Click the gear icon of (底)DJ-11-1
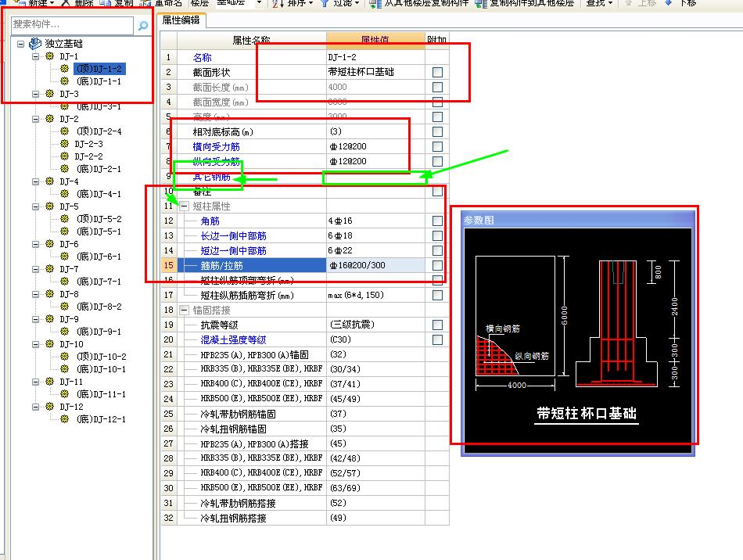This screenshot has height=560, width=743. click(x=64, y=394)
